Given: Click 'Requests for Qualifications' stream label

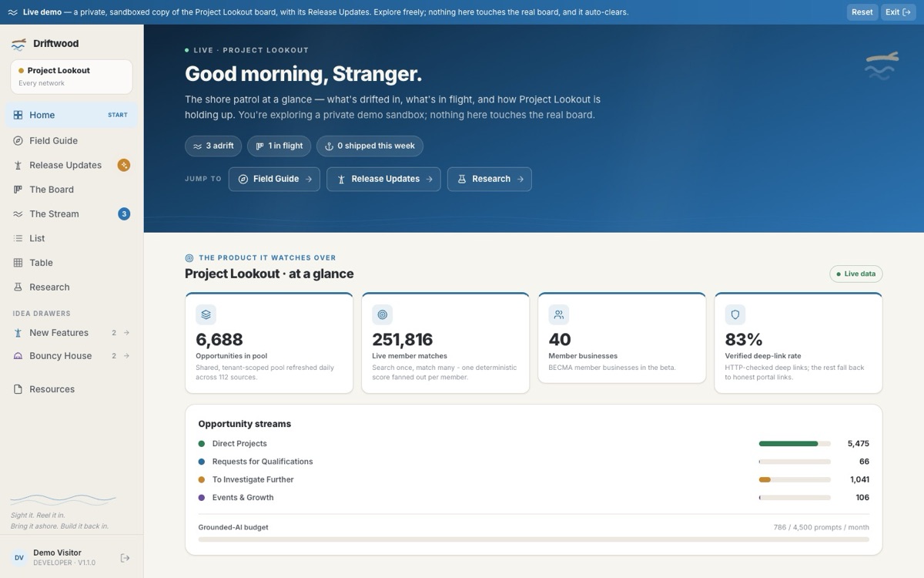Looking at the screenshot, I should 263,462.
